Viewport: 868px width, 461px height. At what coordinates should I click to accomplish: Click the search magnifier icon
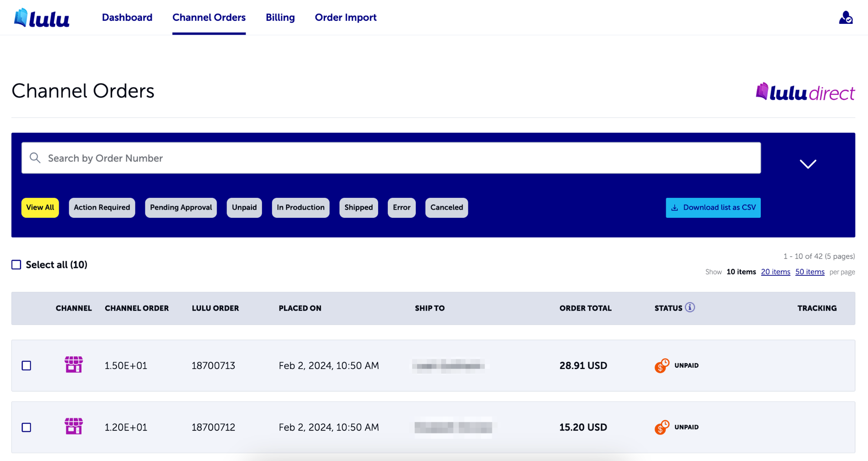click(x=35, y=158)
